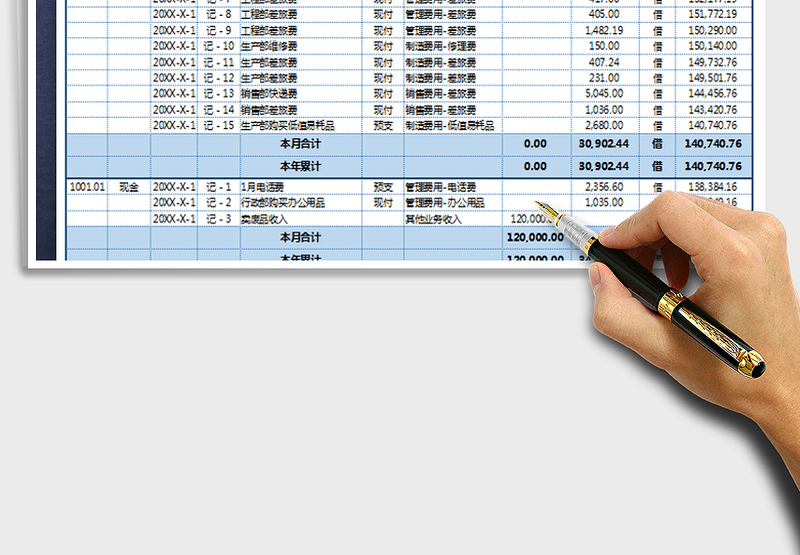Click the 1月电话费 summary cell
Screen dimensions: 800x555
point(263,187)
